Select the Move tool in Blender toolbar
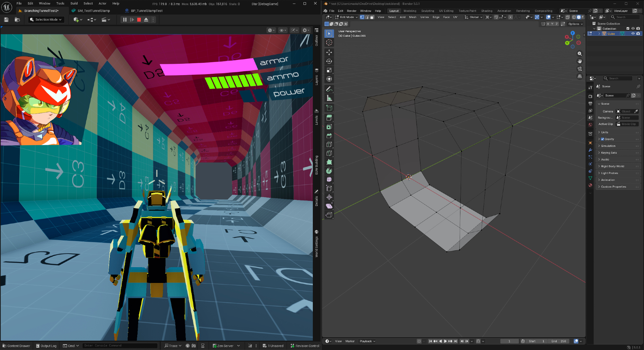Screen dimensions: 644x350 coord(329,52)
